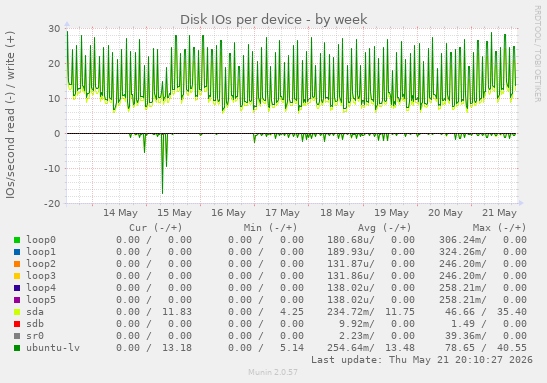Click the graph title 'Disk IOs per device - by week'

[x=274, y=20]
